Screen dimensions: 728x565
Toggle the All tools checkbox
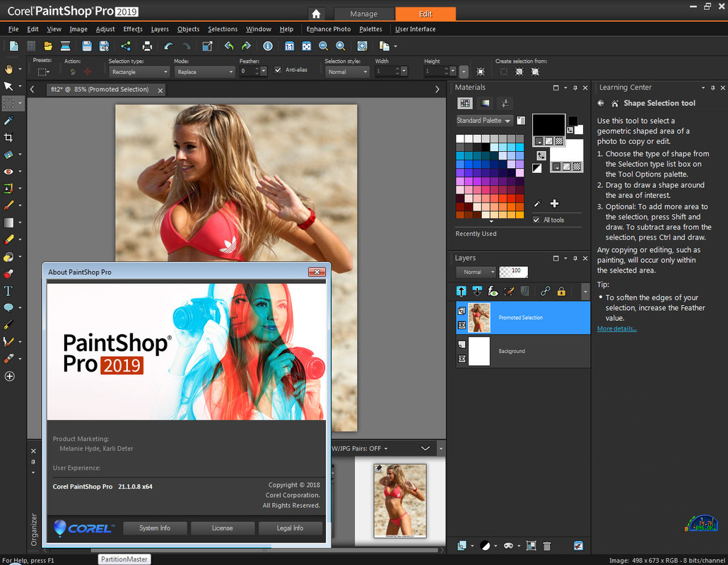point(536,220)
